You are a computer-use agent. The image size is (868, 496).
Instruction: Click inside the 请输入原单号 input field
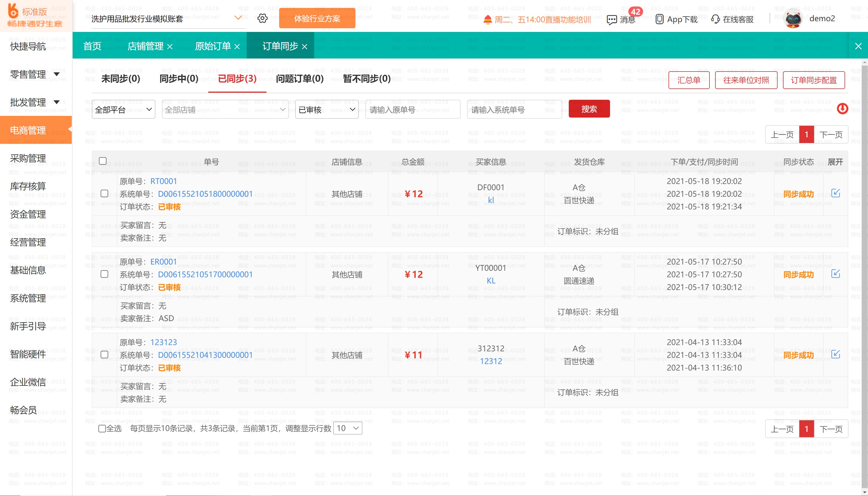tap(413, 109)
